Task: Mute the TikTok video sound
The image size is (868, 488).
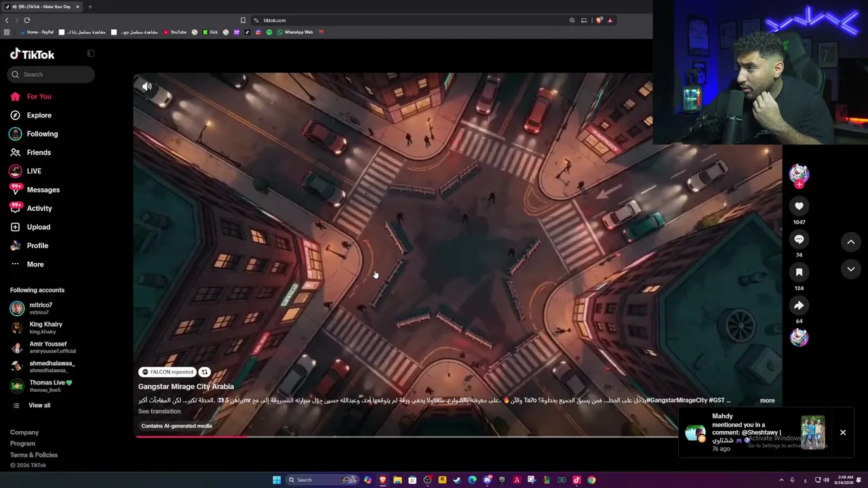Action: click(146, 86)
